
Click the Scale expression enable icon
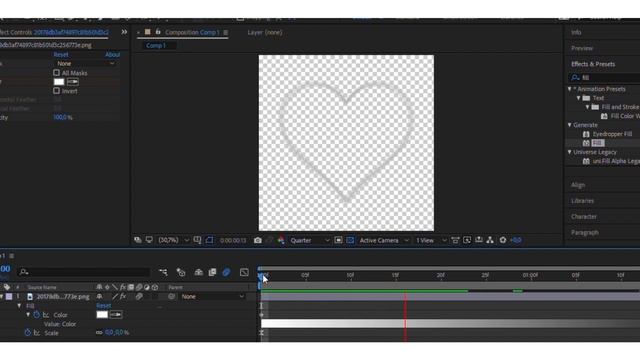(37, 333)
